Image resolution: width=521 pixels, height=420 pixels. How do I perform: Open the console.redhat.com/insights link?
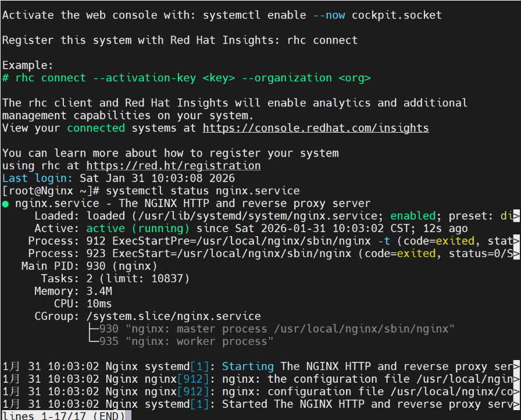(316, 128)
